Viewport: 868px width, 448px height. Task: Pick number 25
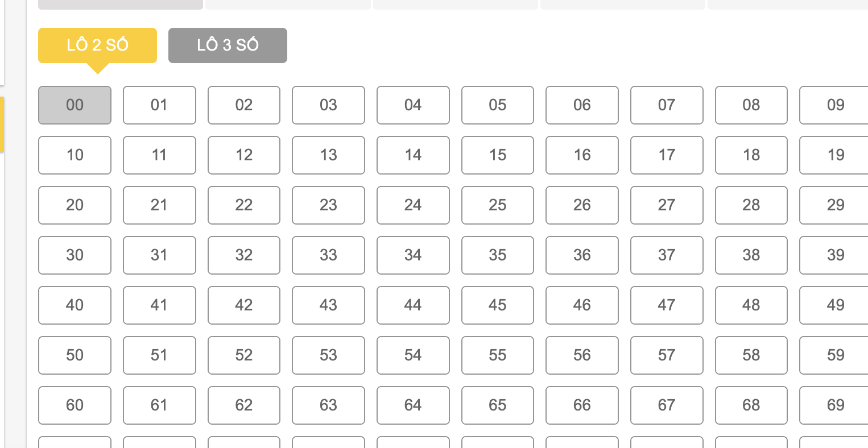click(x=497, y=205)
